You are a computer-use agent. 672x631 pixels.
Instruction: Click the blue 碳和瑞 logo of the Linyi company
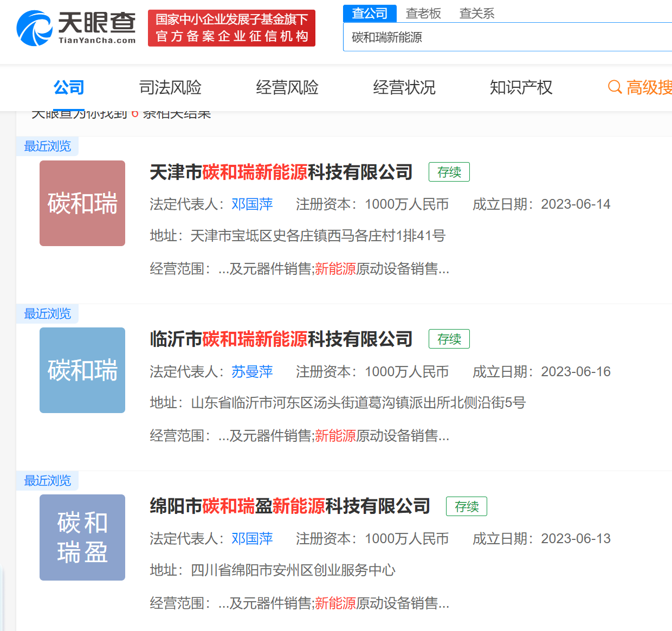click(x=82, y=370)
